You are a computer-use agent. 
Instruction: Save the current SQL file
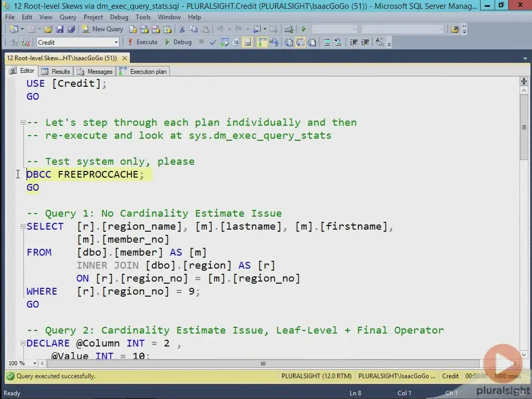(60, 29)
